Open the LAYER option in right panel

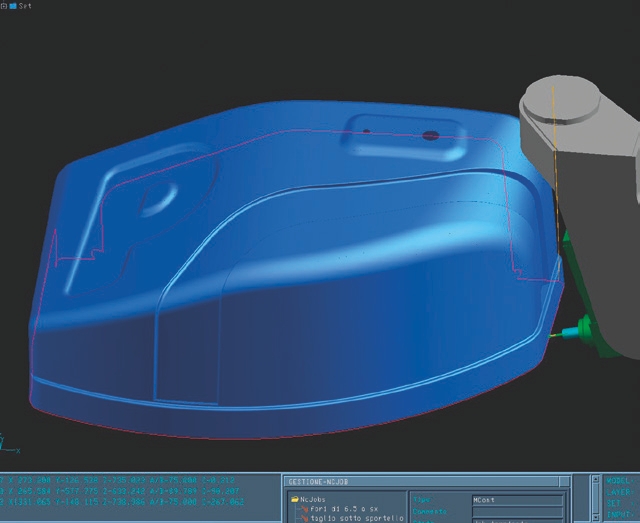[x=620, y=492]
